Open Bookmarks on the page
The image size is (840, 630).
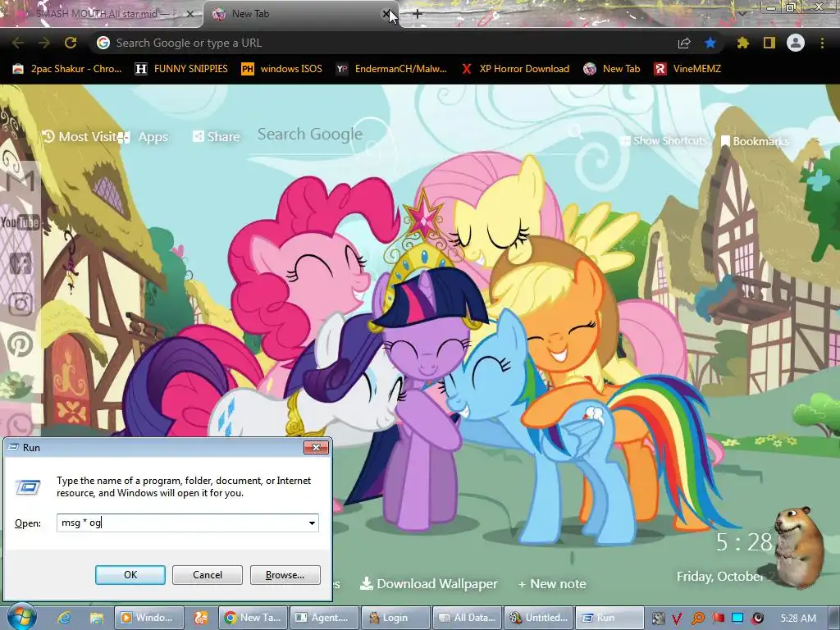coord(755,141)
